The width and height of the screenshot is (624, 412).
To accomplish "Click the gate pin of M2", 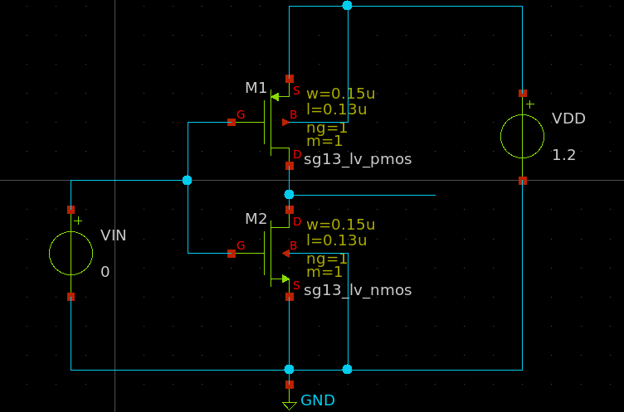I will [x=231, y=254].
